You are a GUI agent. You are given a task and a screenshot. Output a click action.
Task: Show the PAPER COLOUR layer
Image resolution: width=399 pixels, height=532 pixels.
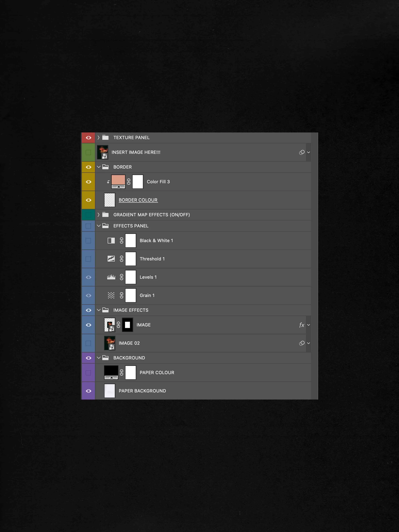pos(88,373)
